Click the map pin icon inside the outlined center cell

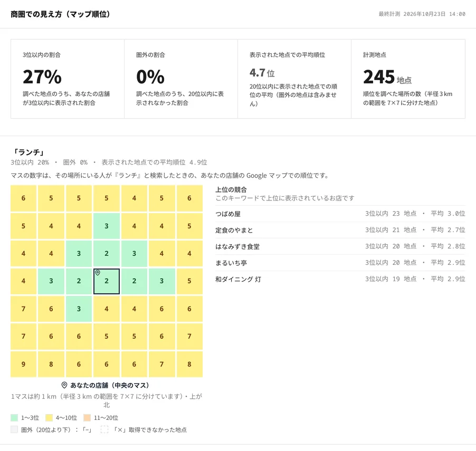tap(98, 273)
